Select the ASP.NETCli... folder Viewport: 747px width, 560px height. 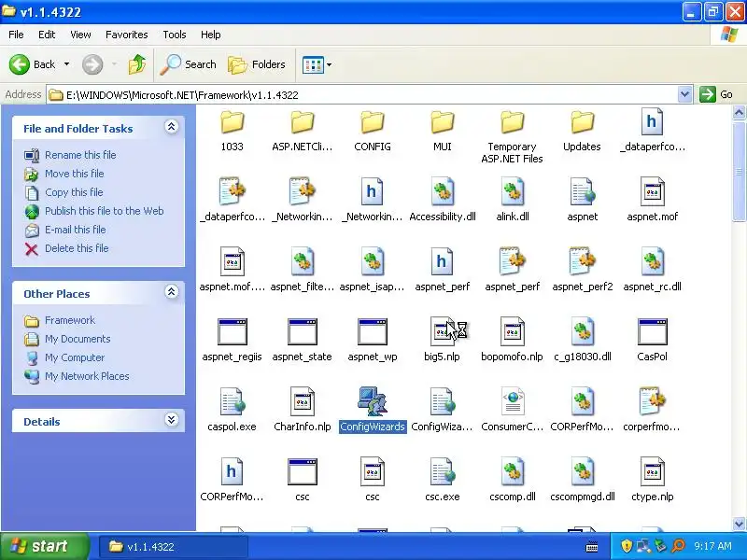click(x=302, y=123)
